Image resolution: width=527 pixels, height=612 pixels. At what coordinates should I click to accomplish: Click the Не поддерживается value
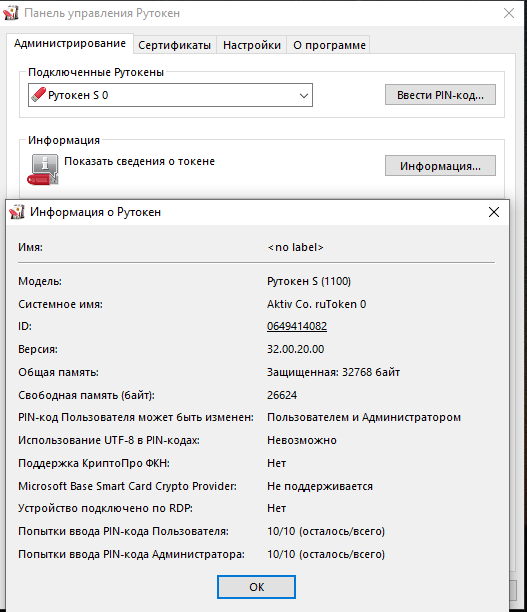coord(320,486)
